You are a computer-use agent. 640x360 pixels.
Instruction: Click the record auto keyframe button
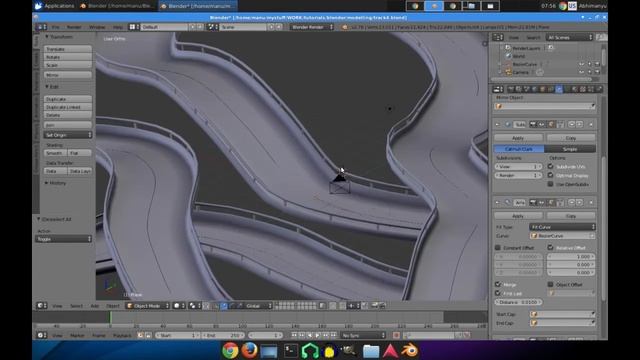point(396,335)
